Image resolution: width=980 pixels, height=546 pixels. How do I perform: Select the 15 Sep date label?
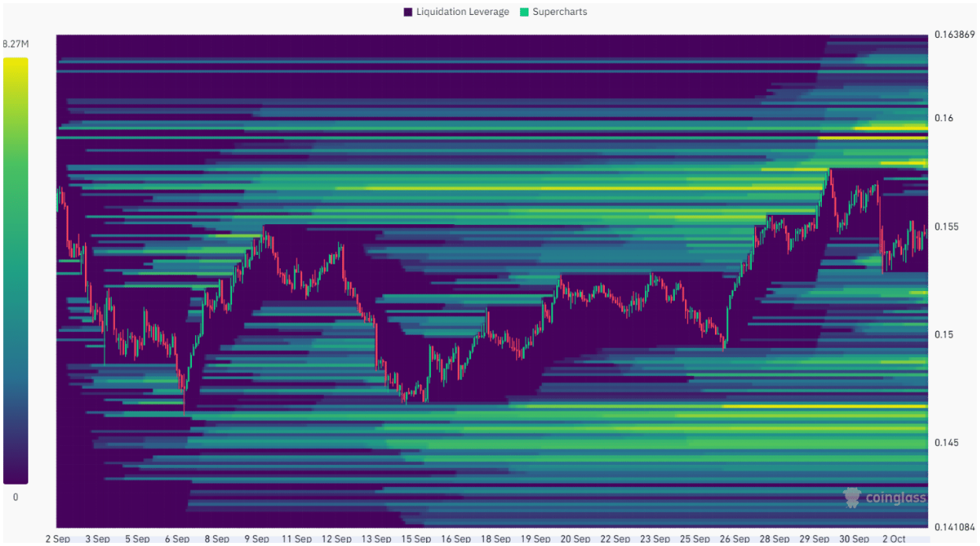(x=416, y=539)
